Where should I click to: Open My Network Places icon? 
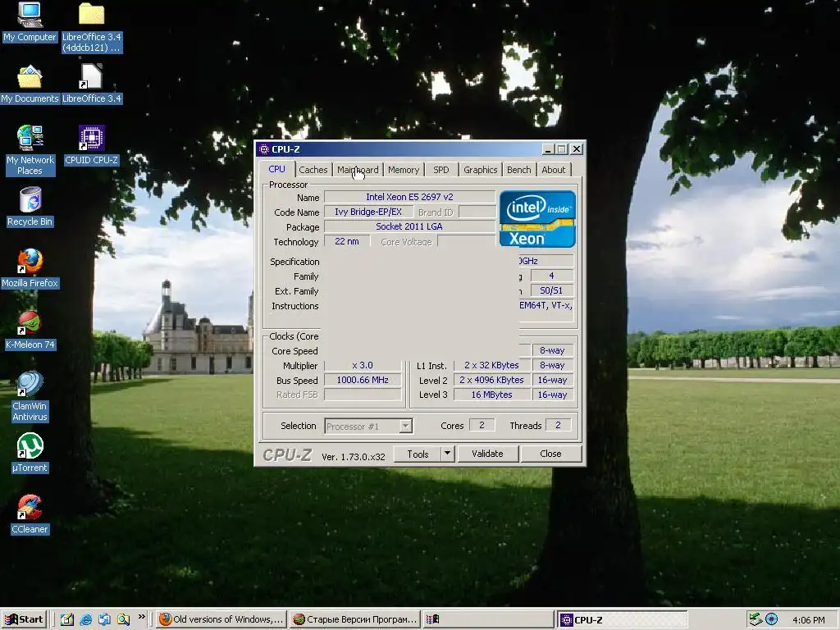click(30, 150)
